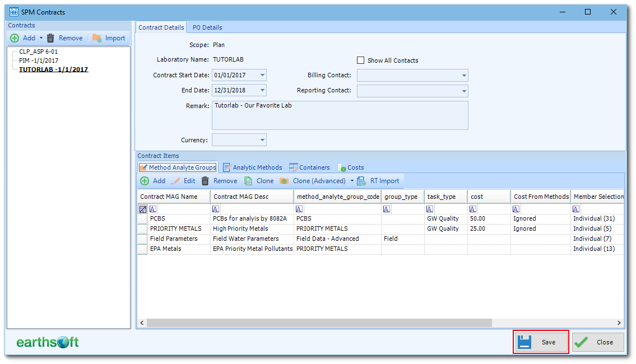
Task: Click the filter row editor icon at grid left
Action: pos(143,209)
